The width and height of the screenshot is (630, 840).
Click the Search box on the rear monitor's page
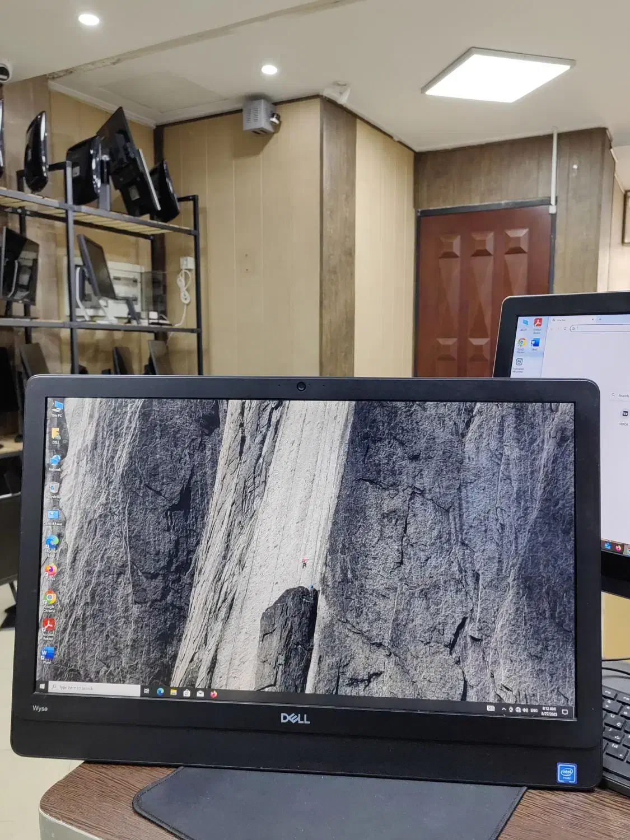click(620, 395)
